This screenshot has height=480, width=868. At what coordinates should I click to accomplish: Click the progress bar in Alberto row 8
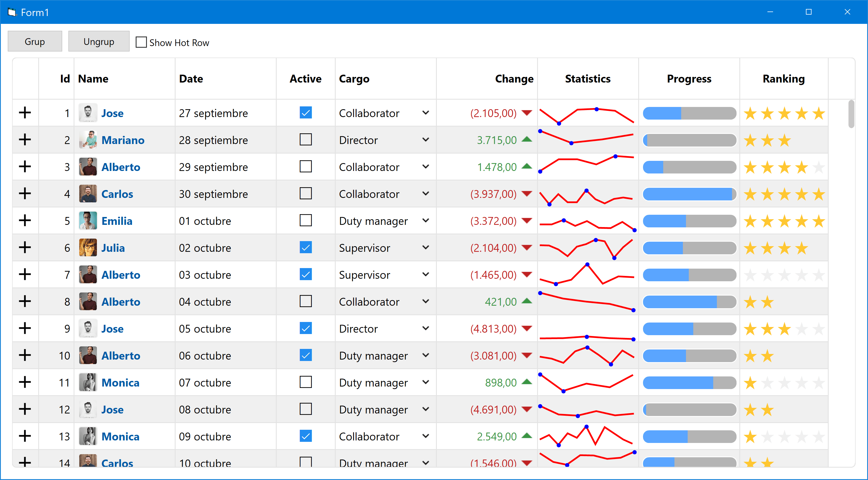689,302
